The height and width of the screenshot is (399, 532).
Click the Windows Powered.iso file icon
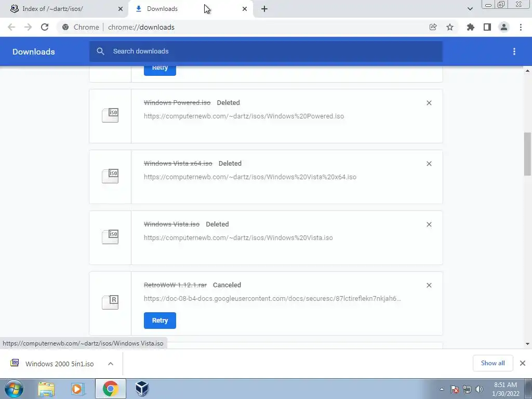click(x=110, y=115)
